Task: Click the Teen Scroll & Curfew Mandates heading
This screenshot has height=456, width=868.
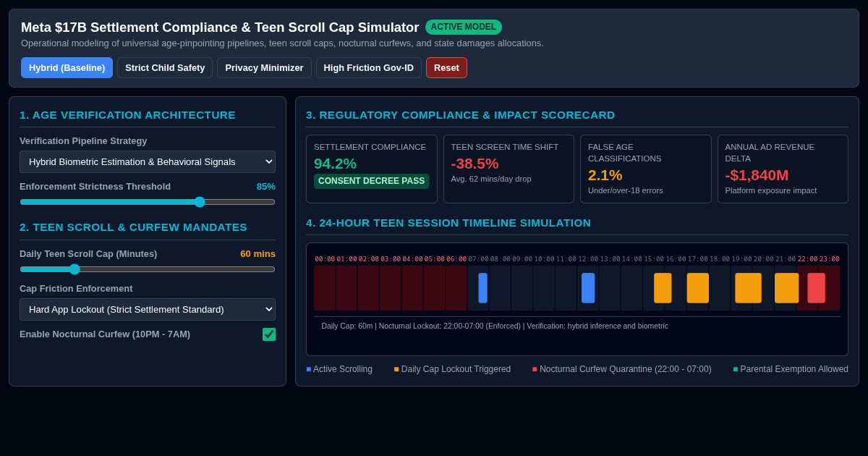Action: tap(133, 227)
